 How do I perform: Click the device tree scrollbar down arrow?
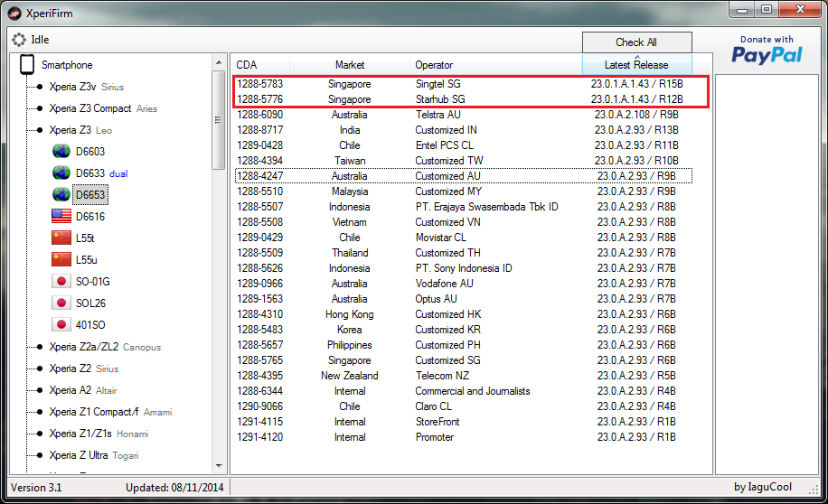pos(218,466)
